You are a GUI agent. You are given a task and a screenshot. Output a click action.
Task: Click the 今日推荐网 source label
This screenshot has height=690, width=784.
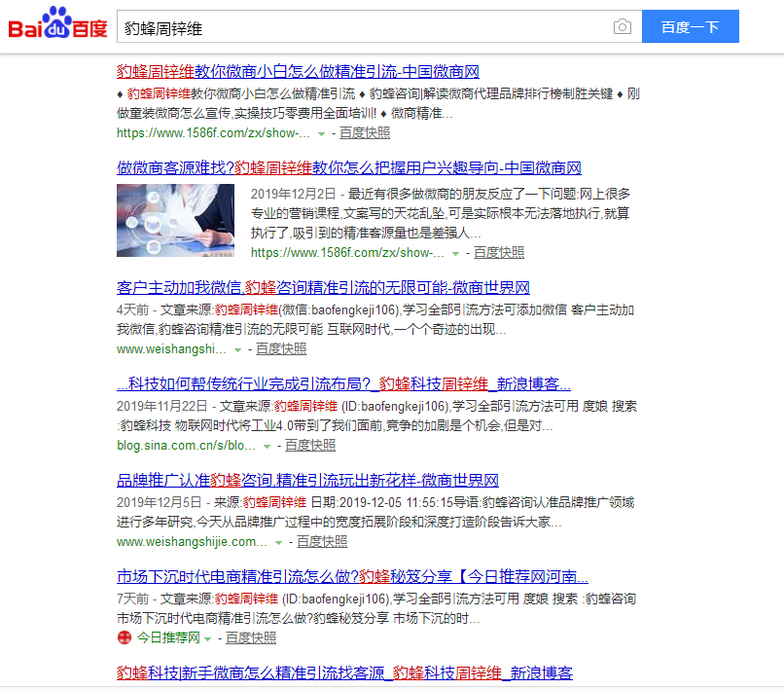click(168, 638)
